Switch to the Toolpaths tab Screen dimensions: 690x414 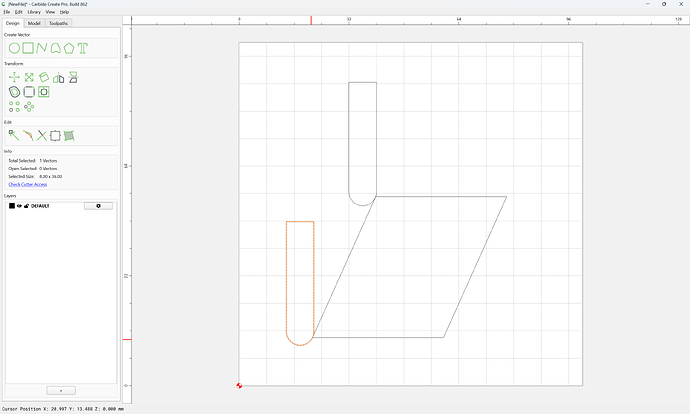[x=59, y=23]
